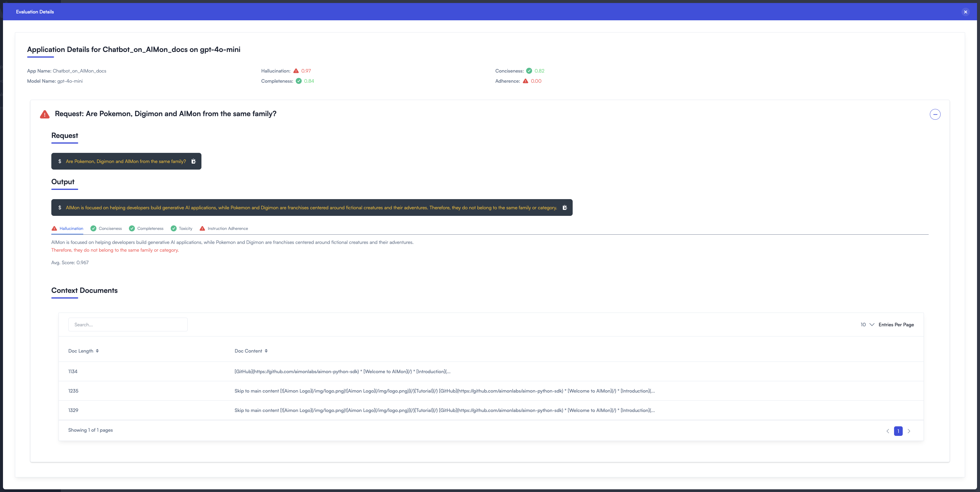Click the copy icon next to output text

click(564, 208)
